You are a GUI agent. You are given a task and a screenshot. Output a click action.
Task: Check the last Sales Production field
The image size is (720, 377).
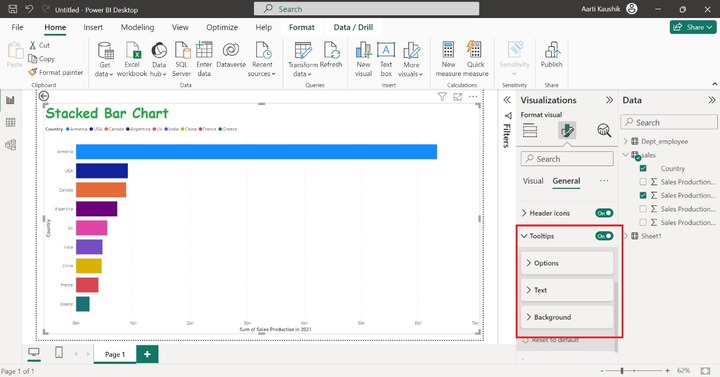click(643, 222)
